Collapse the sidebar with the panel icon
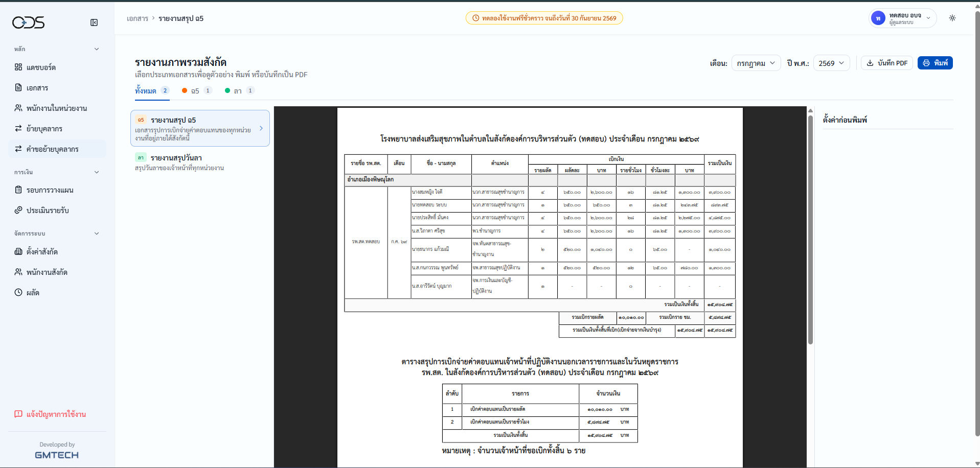 (x=94, y=22)
